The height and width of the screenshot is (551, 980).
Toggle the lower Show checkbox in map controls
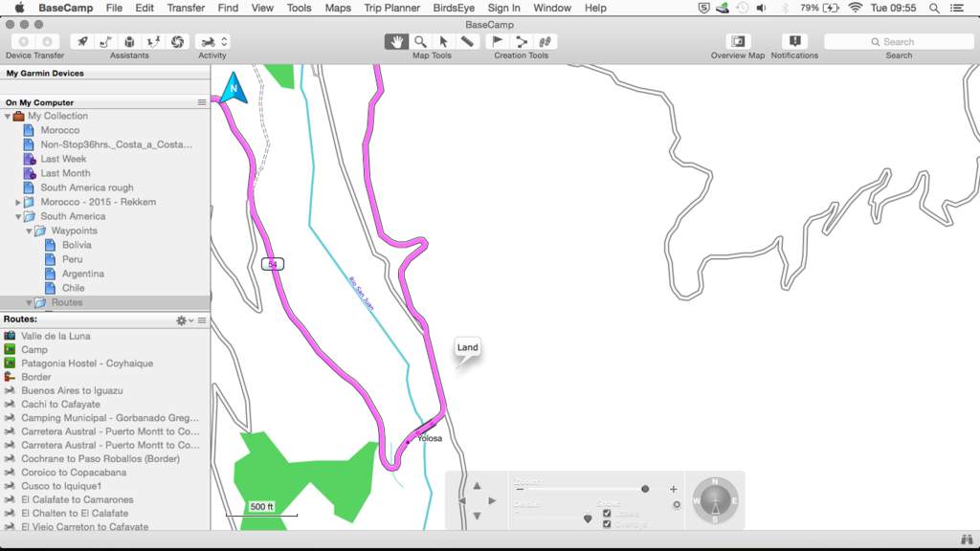click(x=606, y=524)
